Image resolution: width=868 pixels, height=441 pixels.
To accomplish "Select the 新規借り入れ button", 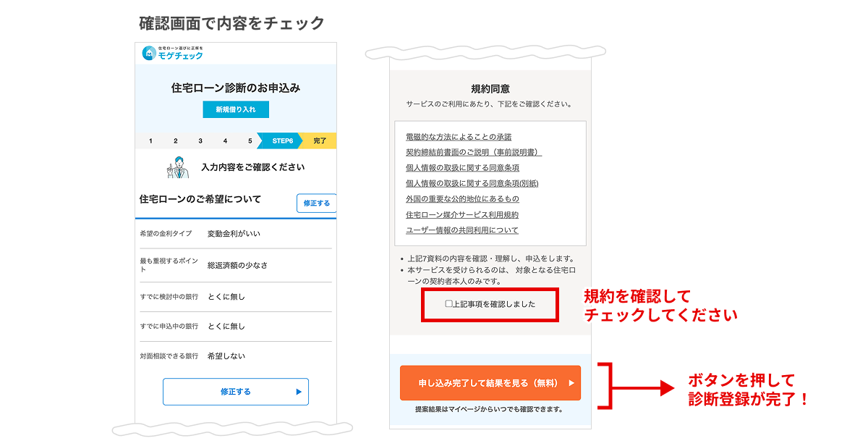I will [x=235, y=110].
